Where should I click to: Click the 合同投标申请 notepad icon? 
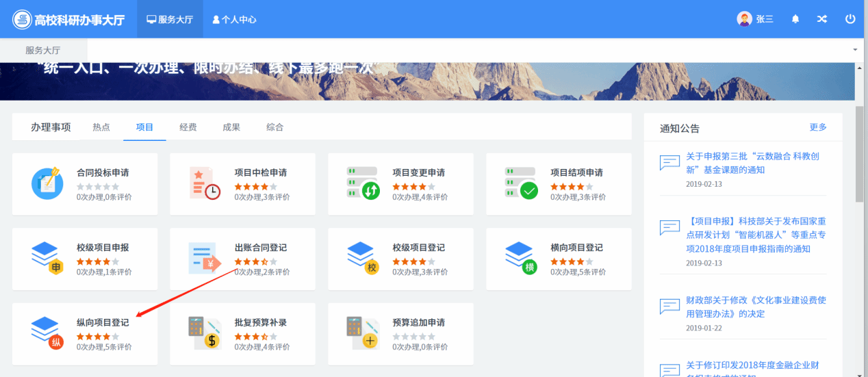47,183
